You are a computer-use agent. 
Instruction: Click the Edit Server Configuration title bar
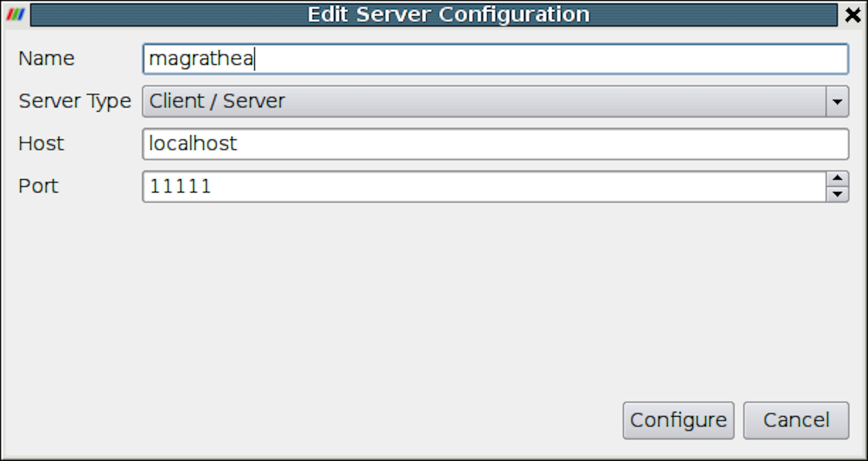coord(434,15)
